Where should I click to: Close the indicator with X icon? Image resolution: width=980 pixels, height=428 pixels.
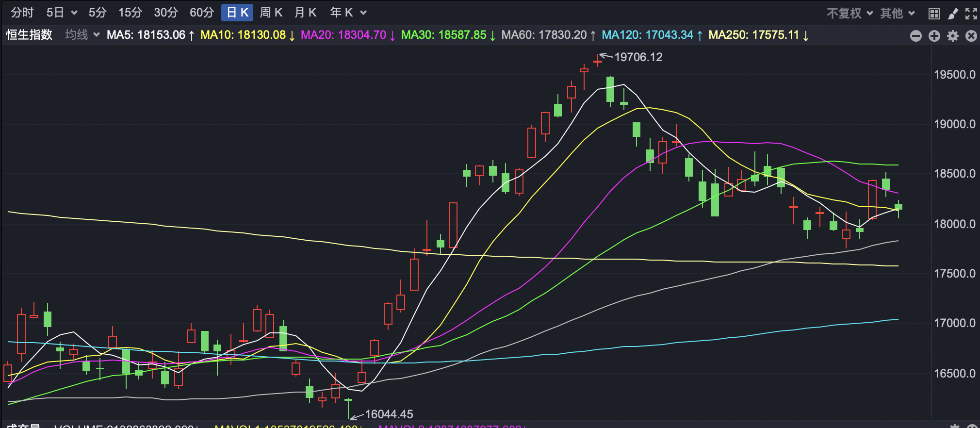click(x=971, y=36)
